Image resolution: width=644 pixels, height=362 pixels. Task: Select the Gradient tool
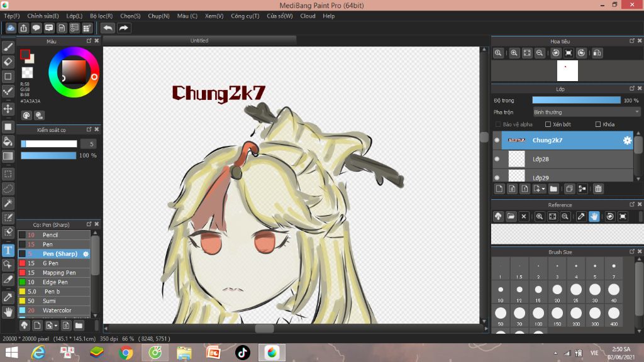8,156
